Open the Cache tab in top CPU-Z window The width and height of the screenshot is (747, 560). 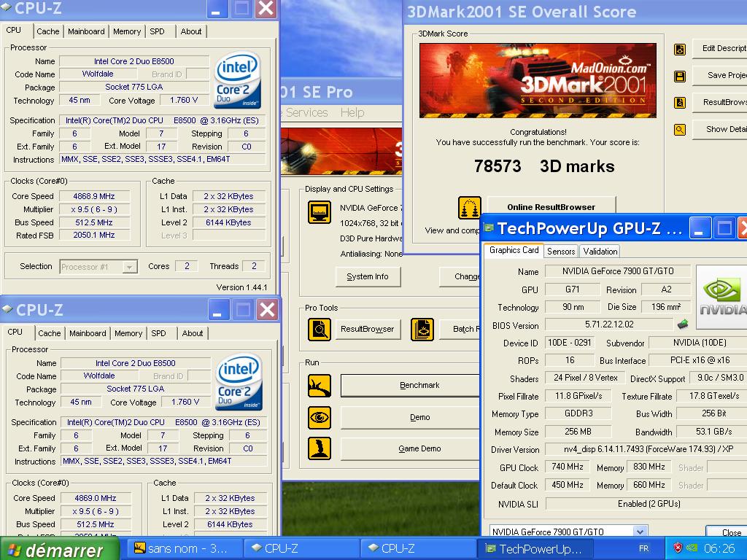click(x=48, y=31)
